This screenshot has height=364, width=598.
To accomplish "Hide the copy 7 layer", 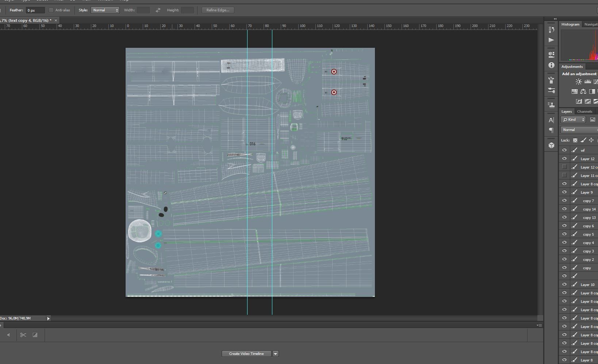I will click(564, 200).
